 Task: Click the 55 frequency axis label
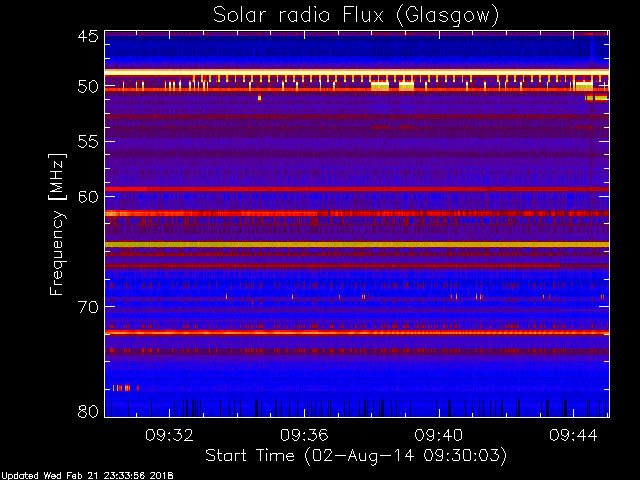click(88, 142)
